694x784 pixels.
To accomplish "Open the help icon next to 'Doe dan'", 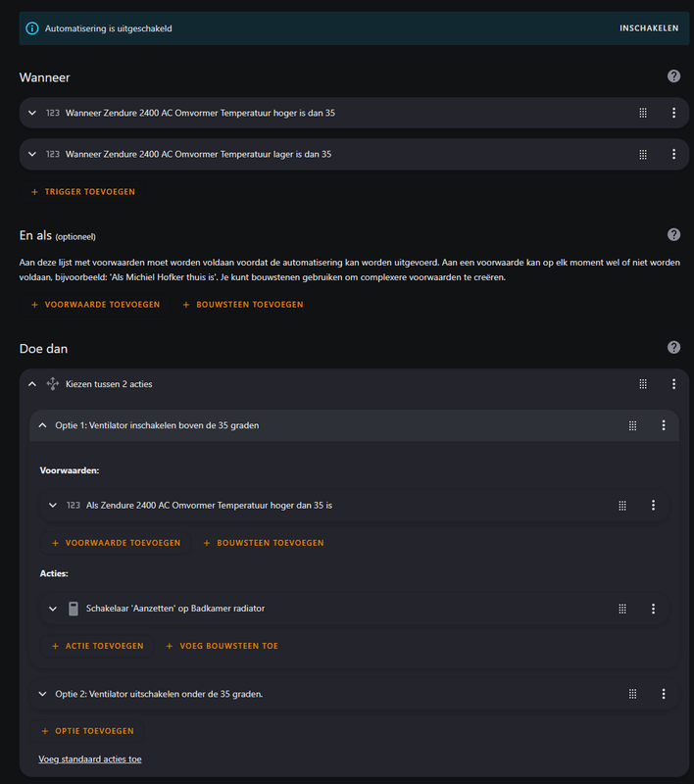I will [x=673, y=347].
